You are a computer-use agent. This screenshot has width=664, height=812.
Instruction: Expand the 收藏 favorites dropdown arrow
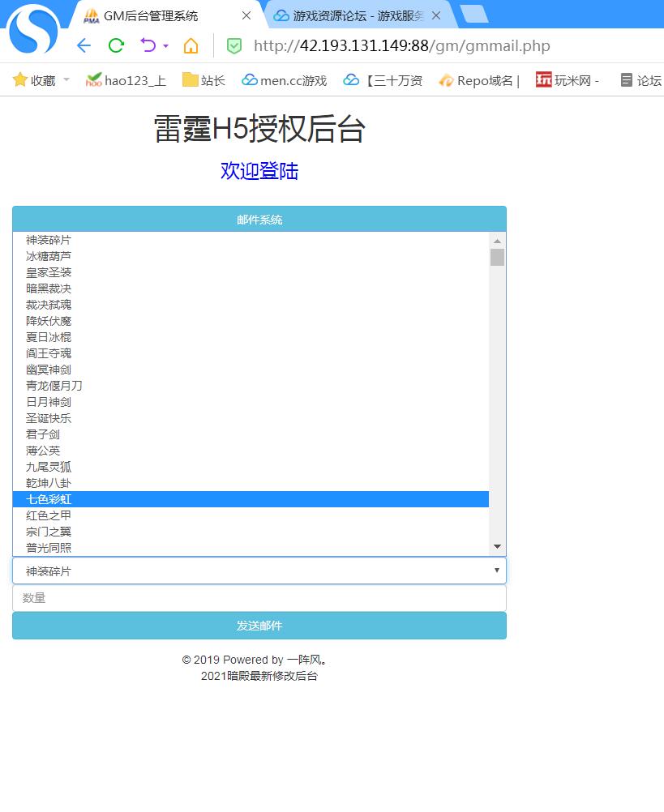66,80
